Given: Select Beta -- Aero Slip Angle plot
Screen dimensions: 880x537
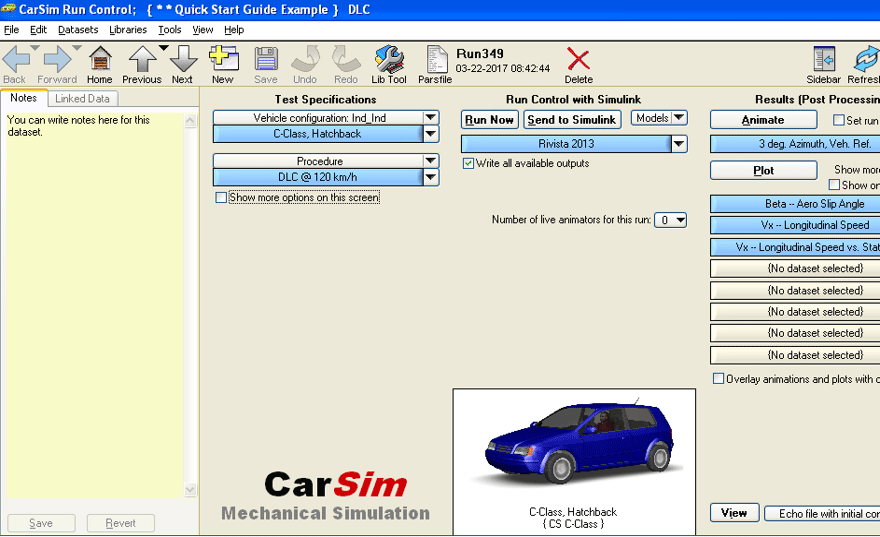Looking at the screenshot, I should click(795, 204).
